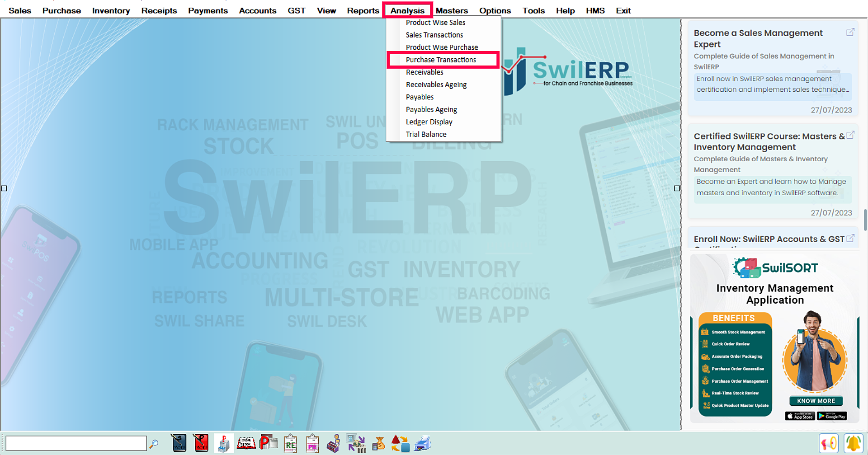Select Product Wise Purchase
The height and width of the screenshot is (455, 868).
pyautogui.click(x=443, y=47)
